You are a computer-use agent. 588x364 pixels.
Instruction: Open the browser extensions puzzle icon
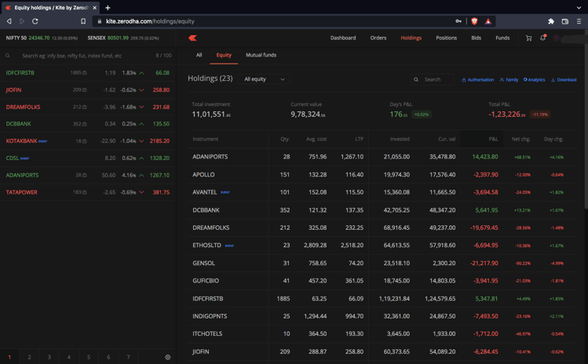(551, 21)
